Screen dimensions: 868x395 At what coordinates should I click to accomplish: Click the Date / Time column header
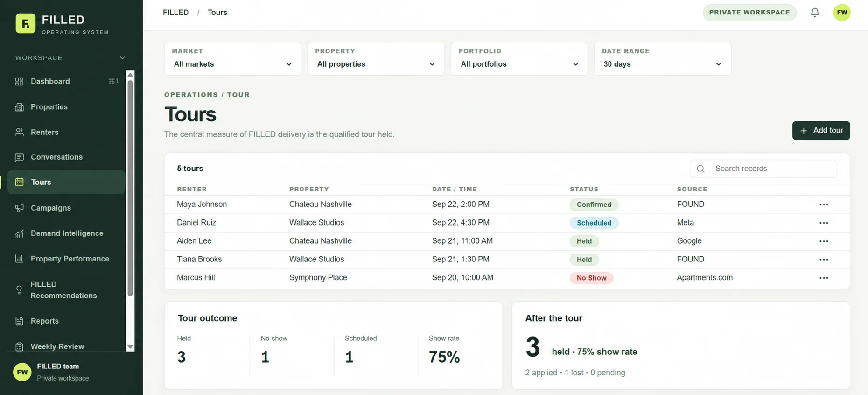pyautogui.click(x=455, y=189)
